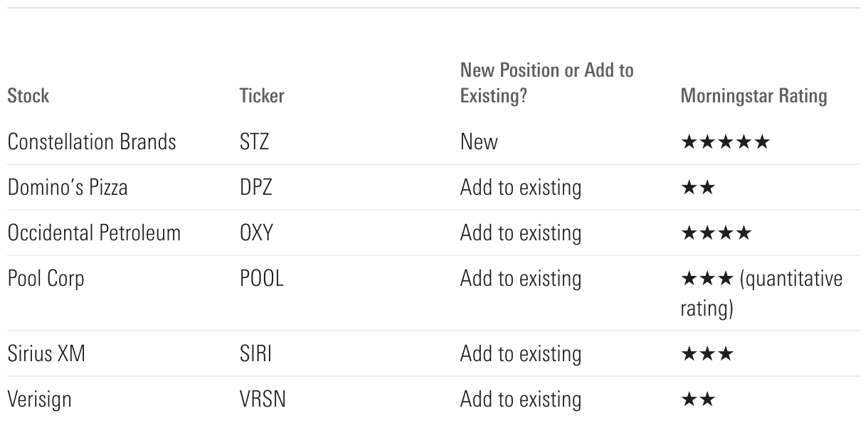Click the SIRI ticker symbol
The height and width of the screenshot is (428, 868).
tap(256, 354)
